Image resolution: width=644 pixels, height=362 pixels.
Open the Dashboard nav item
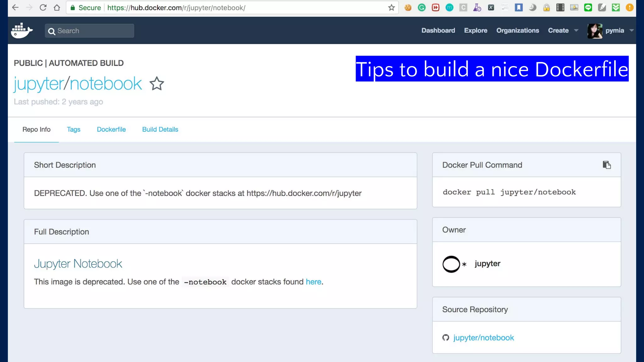pos(438,30)
